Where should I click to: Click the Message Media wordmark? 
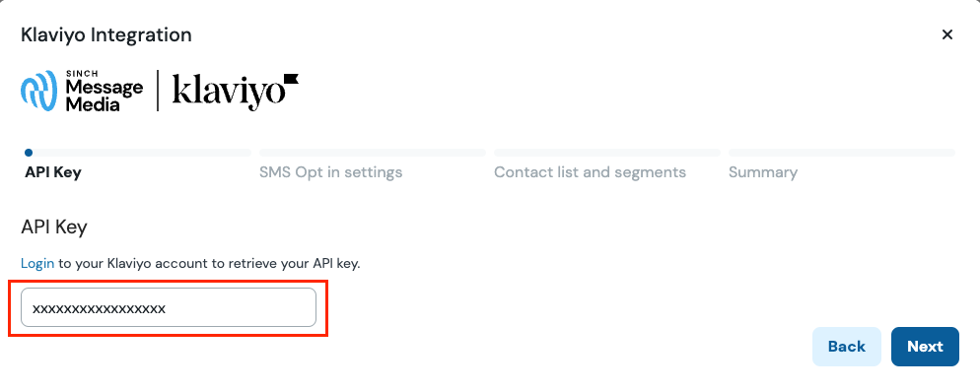(x=104, y=92)
